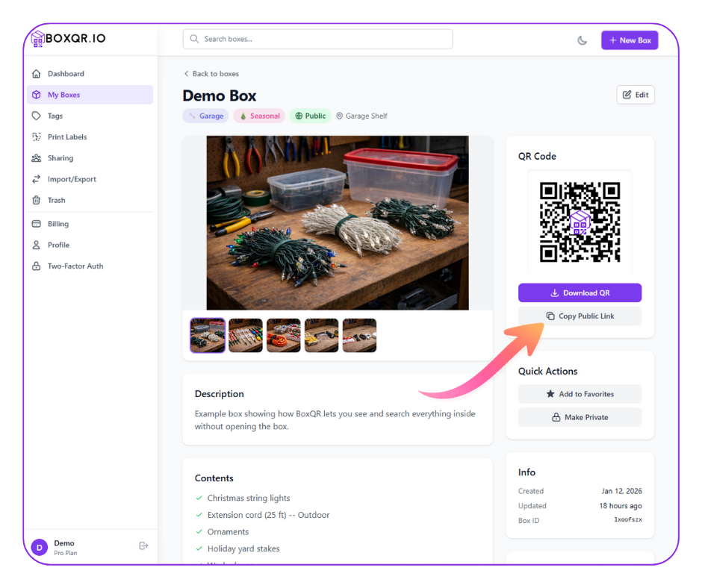Make the box private
This screenshot has height=588, width=702.
pos(580,417)
